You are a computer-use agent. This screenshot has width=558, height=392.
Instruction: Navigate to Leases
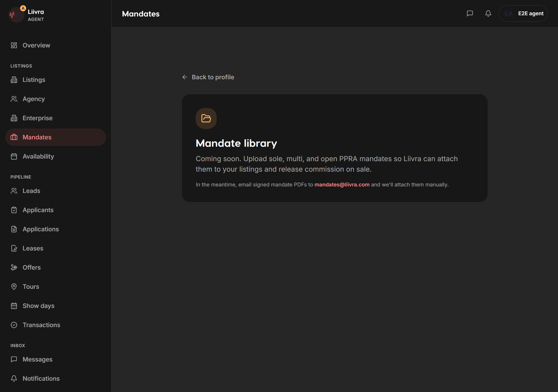coord(56,249)
